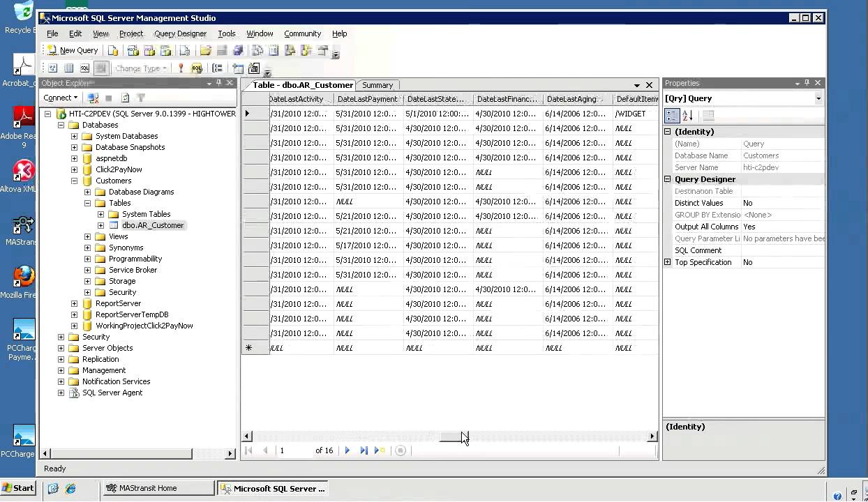Image resolution: width=868 pixels, height=502 pixels.
Task: Click the Distinct Values property row
Action: pyautogui.click(x=744, y=203)
